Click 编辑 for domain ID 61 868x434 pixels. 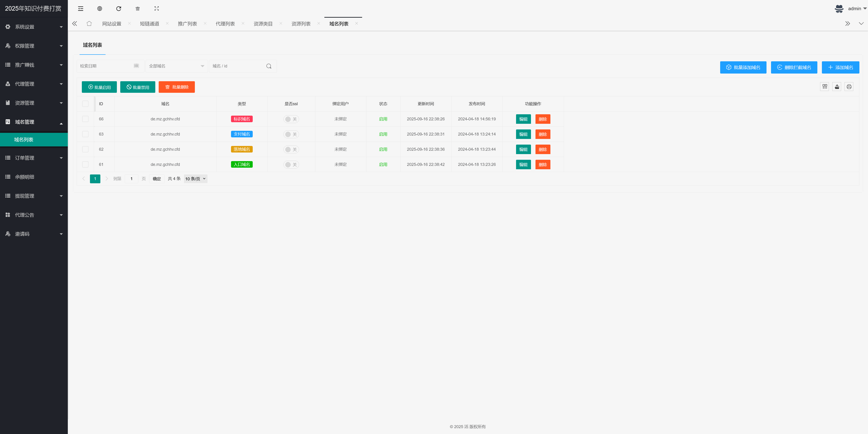(x=523, y=165)
